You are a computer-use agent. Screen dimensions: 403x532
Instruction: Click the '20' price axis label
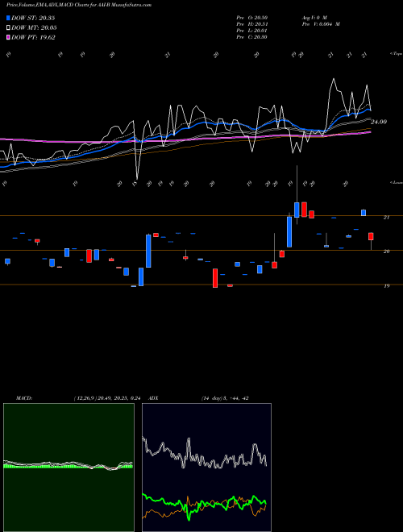pos(386,251)
